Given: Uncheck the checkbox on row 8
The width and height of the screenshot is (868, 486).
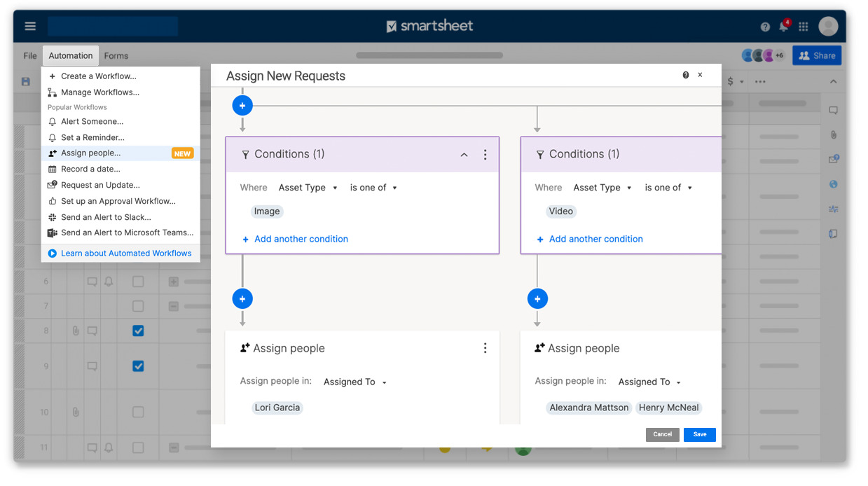Looking at the screenshot, I should pos(138,330).
